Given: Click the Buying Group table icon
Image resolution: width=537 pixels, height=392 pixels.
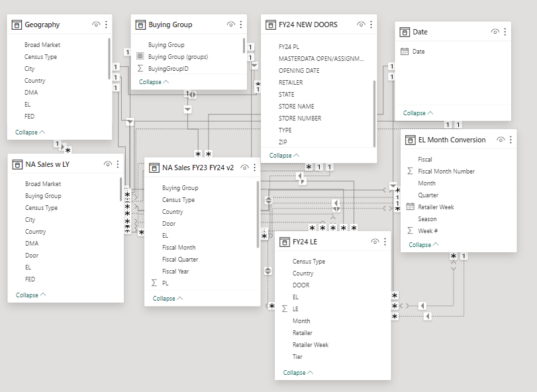Looking at the screenshot, I should [x=140, y=24].
